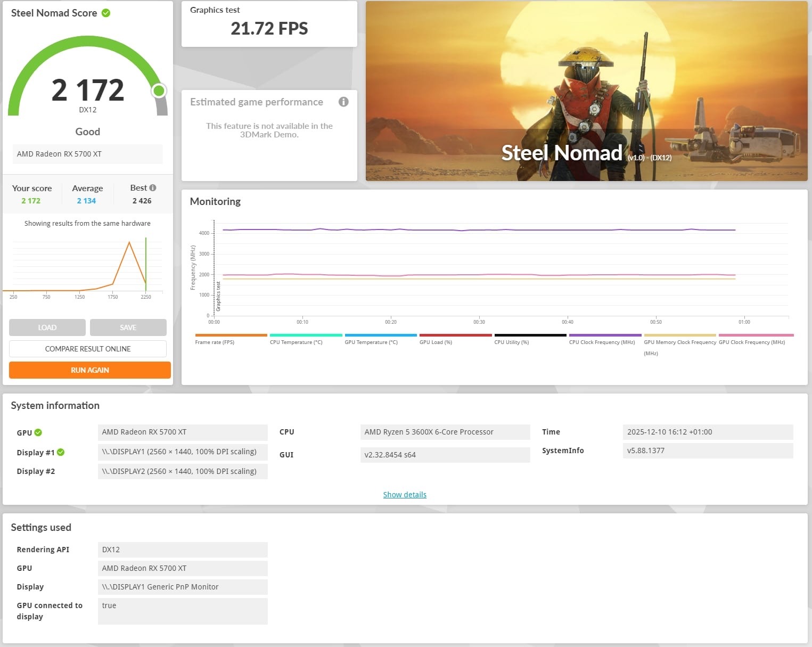812x647 pixels.
Task: Click the GPU value in Settings used
Action: [183, 568]
